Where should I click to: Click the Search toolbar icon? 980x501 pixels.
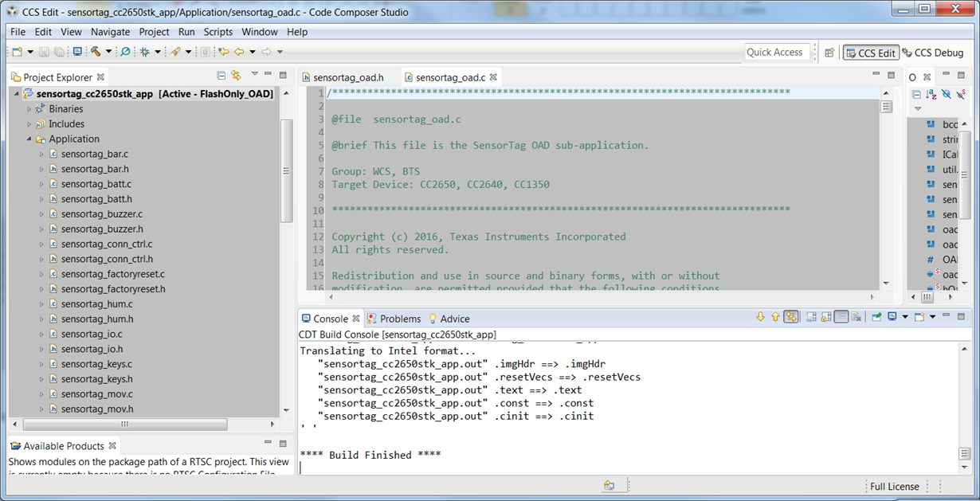[125, 52]
